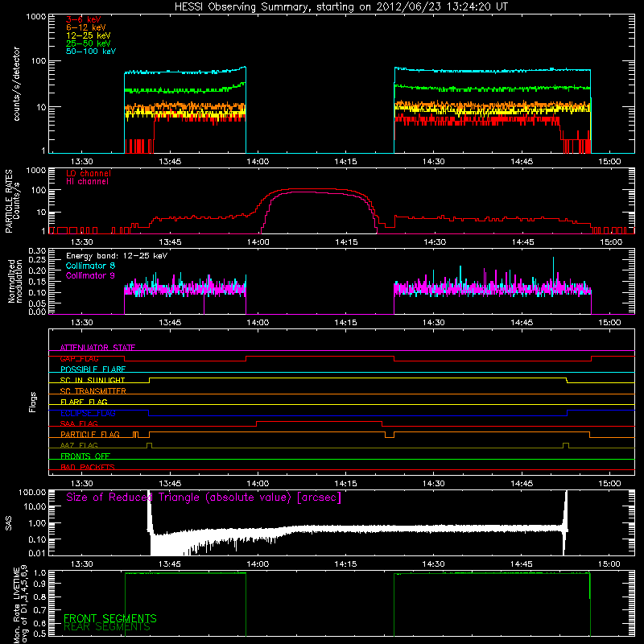Click the yellow 12-25 keV legend entry
The width and height of the screenshot is (644, 644).
pyautogui.click(x=89, y=35)
